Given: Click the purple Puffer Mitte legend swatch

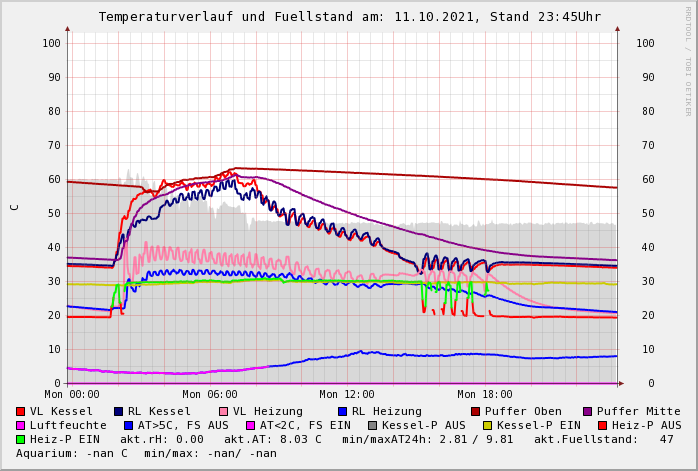Looking at the screenshot, I should coord(587,412).
